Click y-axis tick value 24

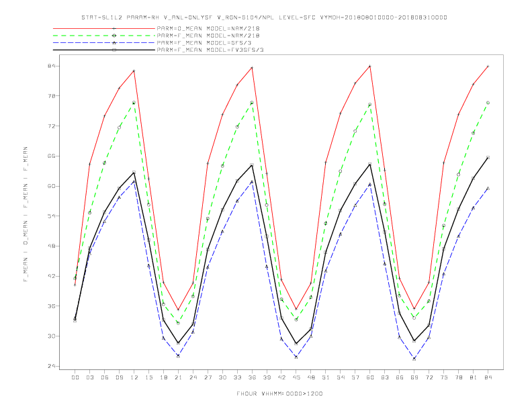(52, 366)
